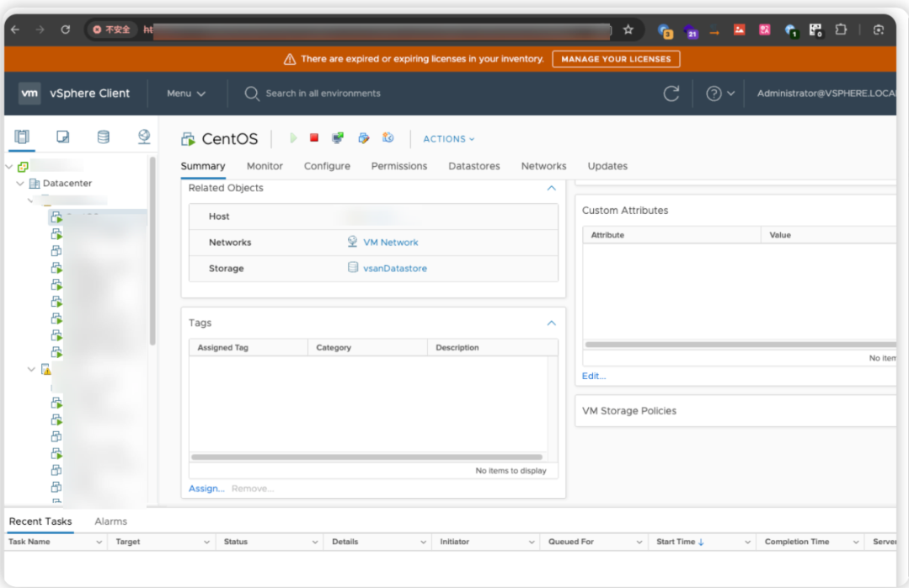Open the Updates tab
Screen dimensions: 909x588
point(607,166)
